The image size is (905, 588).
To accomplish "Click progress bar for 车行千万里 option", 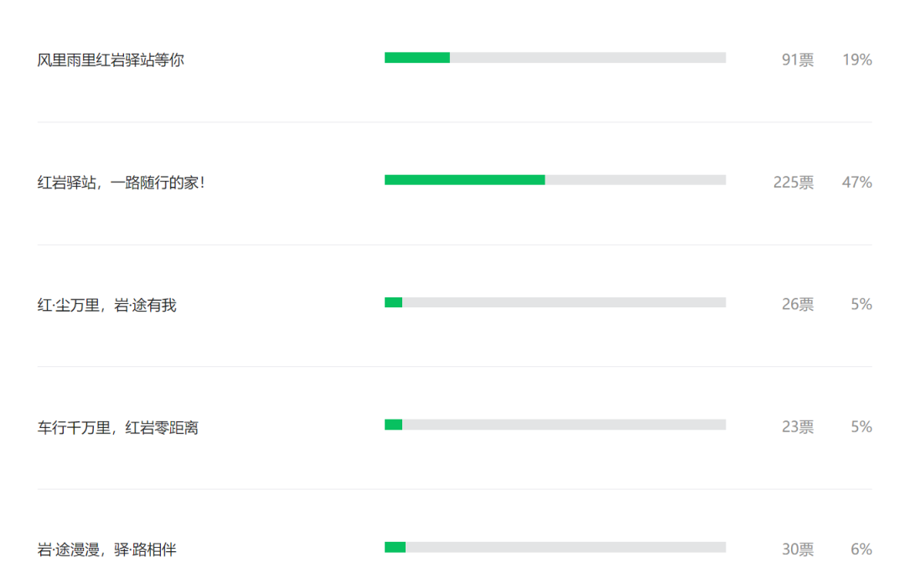I will [x=556, y=425].
